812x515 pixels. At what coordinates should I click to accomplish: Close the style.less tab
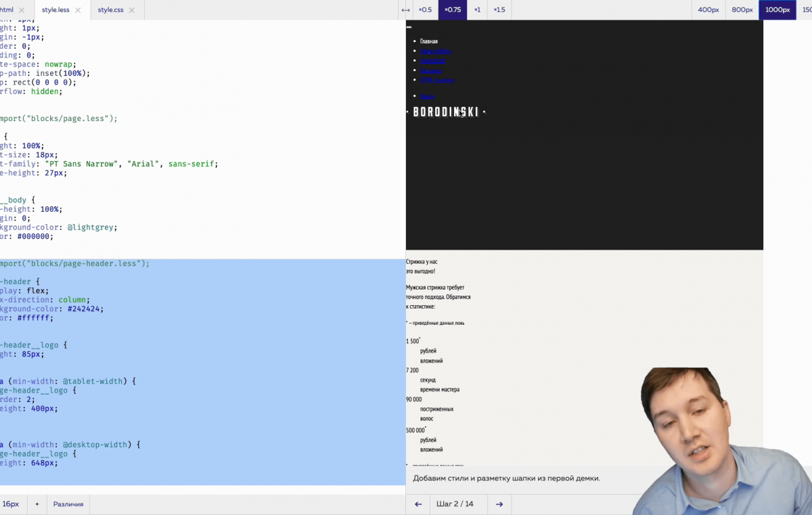coord(78,10)
